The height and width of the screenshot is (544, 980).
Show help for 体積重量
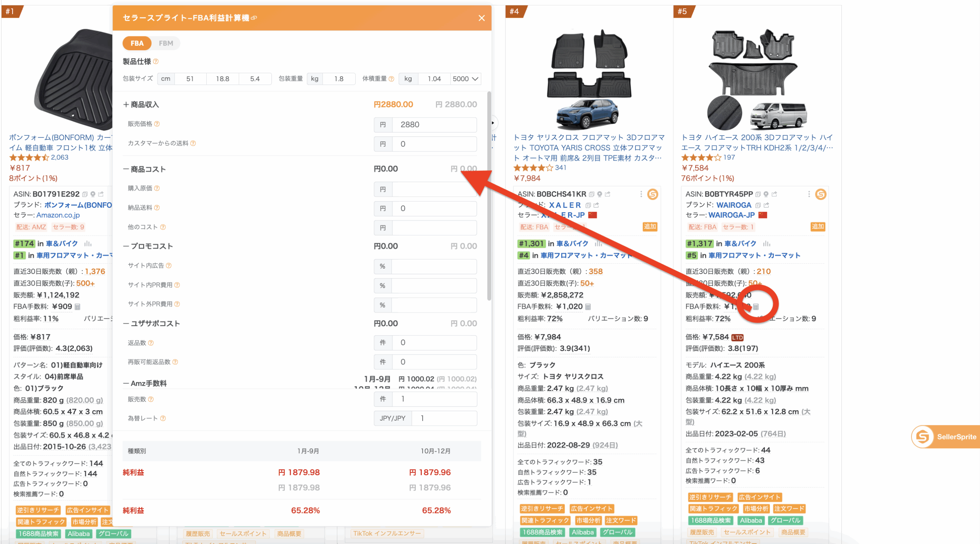[x=391, y=79]
